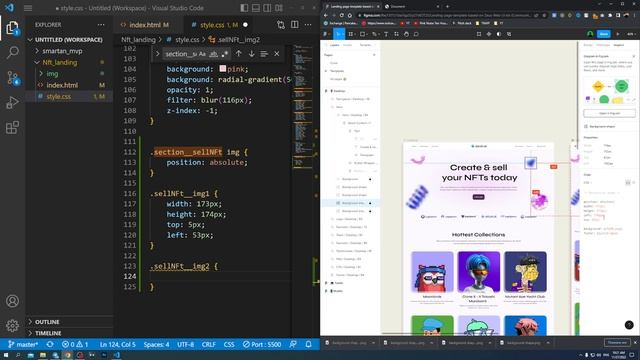Open Explorer views and more actions
The height and width of the screenshot is (360, 640).
(x=101, y=25)
